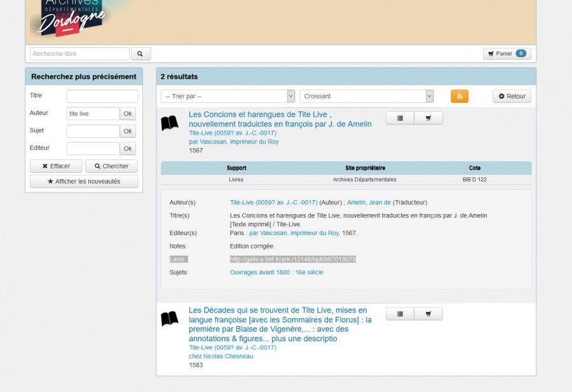
Task: Click book icon beside Les Décades
Action: (x=170, y=319)
